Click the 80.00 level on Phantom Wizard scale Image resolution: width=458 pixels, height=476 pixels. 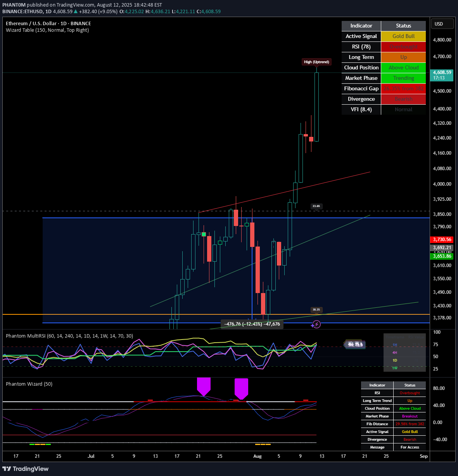tap(439, 388)
